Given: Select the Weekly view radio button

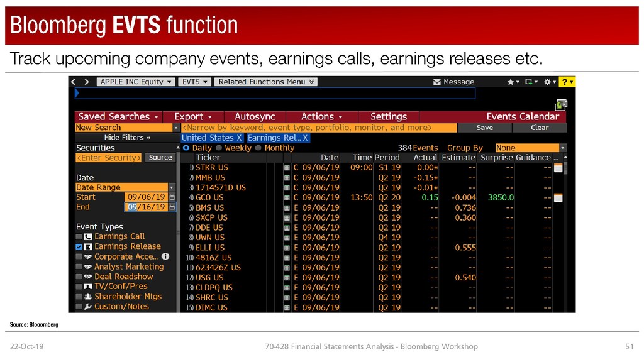Looking at the screenshot, I should click(219, 148).
